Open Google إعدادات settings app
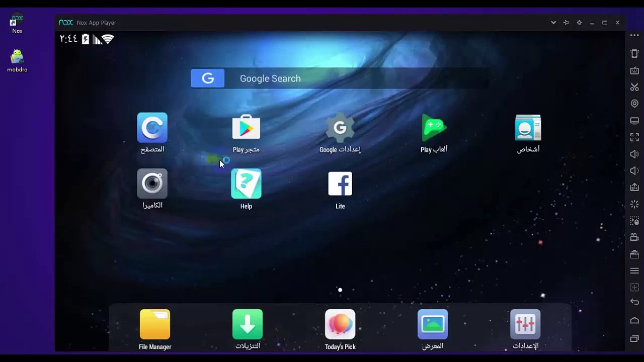This screenshot has height=362, width=644. point(340,128)
